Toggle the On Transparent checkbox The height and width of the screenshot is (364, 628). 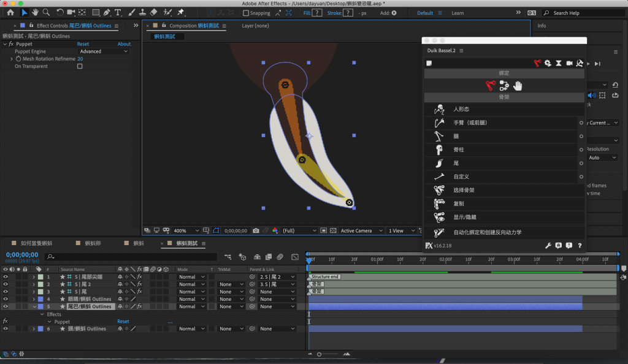80,66
